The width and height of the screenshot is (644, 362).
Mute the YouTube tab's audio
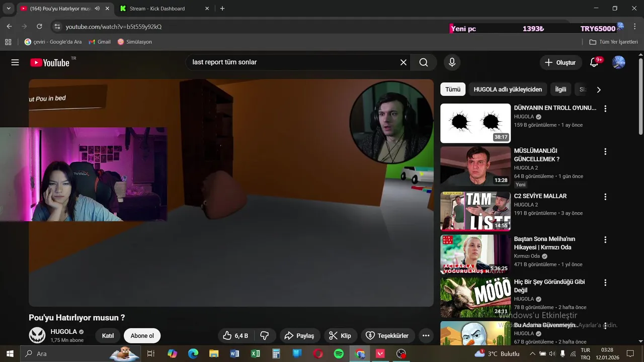97,9
